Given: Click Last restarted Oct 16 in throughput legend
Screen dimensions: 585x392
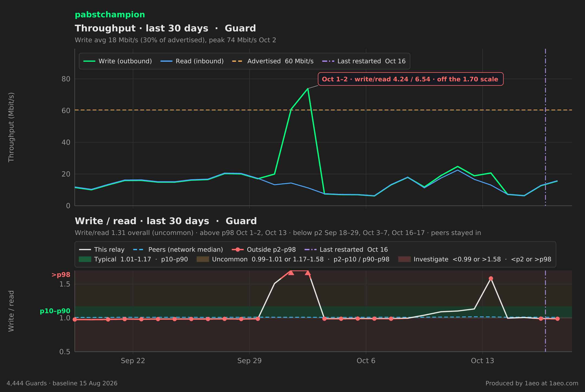Looking at the screenshot, I should [364, 61].
